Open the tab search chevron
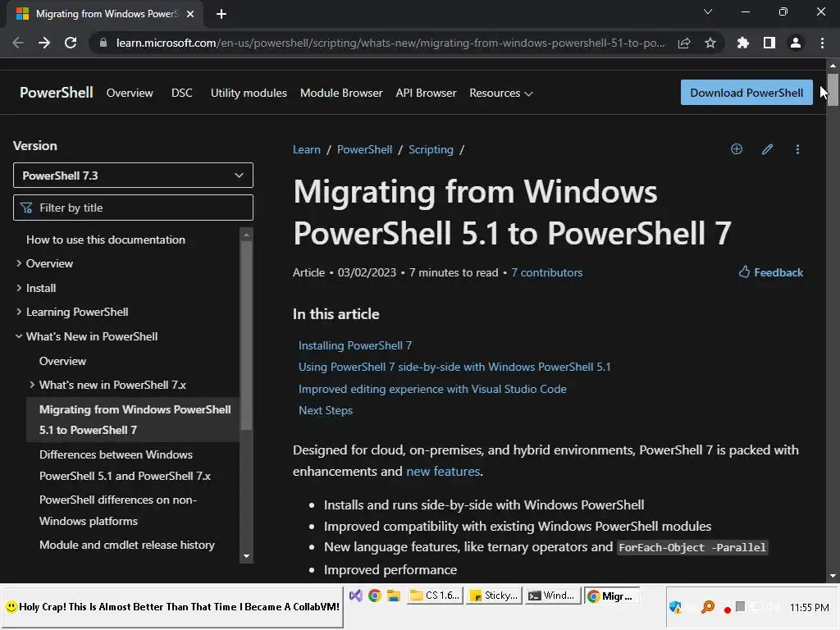 coord(708,11)
